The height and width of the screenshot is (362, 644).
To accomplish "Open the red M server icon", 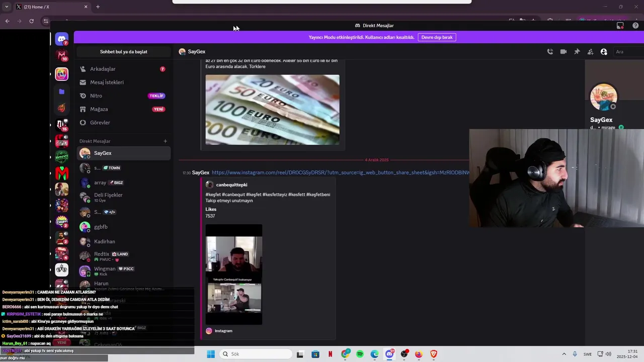I will click(62, 173).
